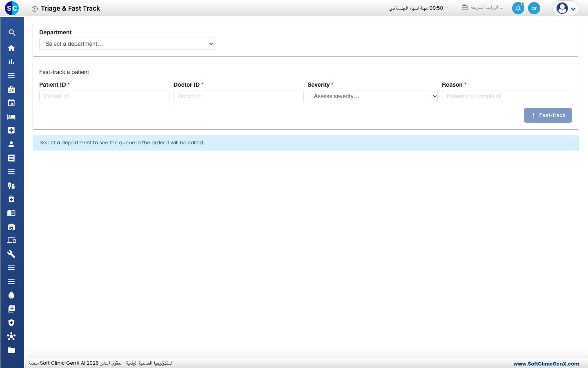588x368 pixels.
Task: Open the www.SoftClinicGenX.com link
Action: click(546, 364)
